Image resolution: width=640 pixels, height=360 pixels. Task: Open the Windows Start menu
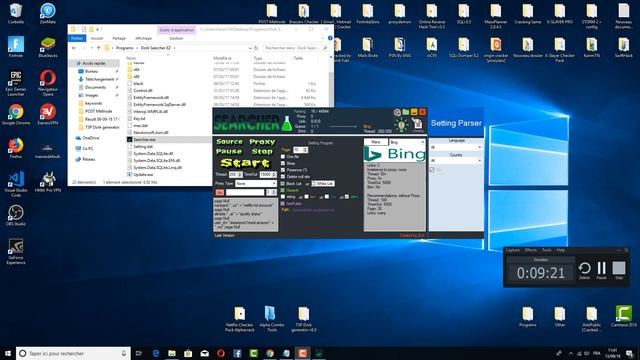(x=7, y=353)
